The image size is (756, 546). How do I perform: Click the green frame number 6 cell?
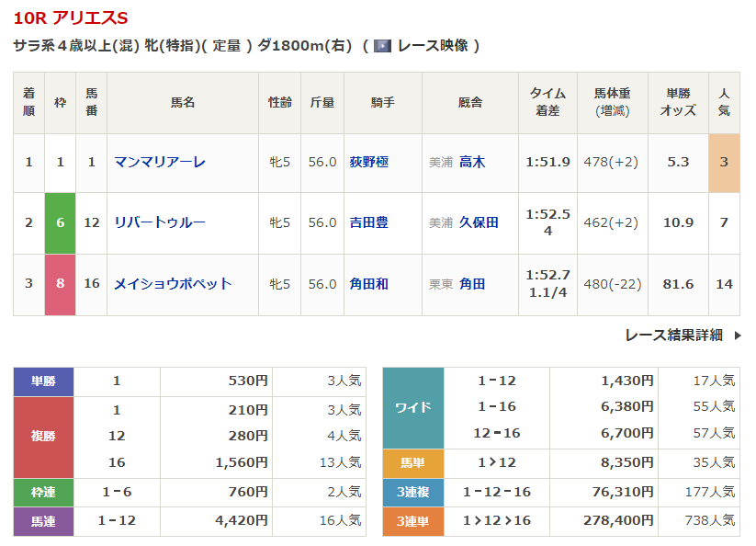click(60, 222)
